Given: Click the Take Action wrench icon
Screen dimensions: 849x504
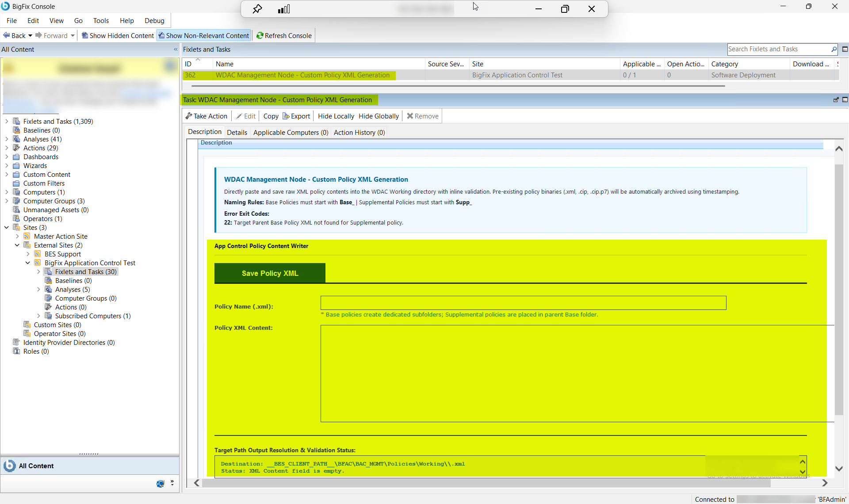Looking at the screenshot, I should tap(189, 116).
